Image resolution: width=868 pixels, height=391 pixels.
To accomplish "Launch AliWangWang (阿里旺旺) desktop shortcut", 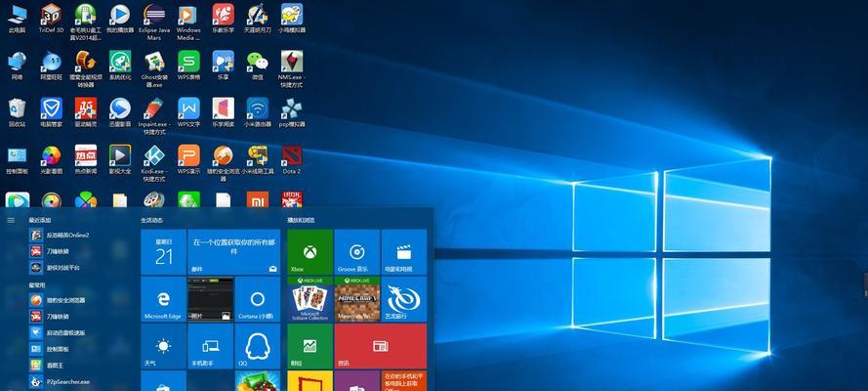I will 51,65.
